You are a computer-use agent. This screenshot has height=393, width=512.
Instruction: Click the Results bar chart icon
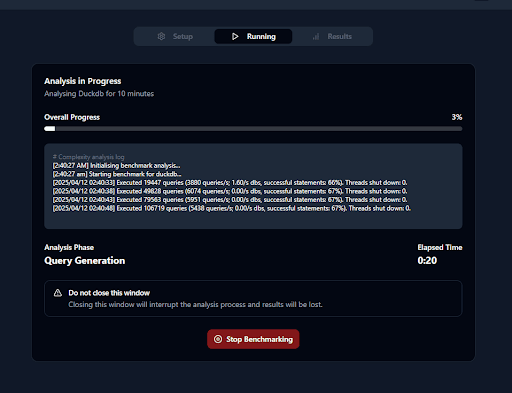(x=316, y=36)
